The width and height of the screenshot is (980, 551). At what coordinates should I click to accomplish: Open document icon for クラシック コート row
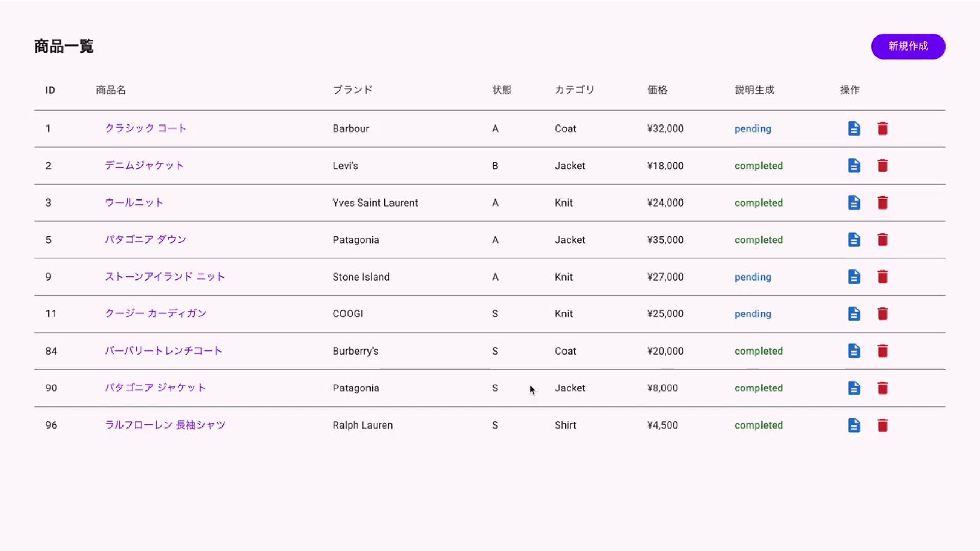[x=854, y=129]
